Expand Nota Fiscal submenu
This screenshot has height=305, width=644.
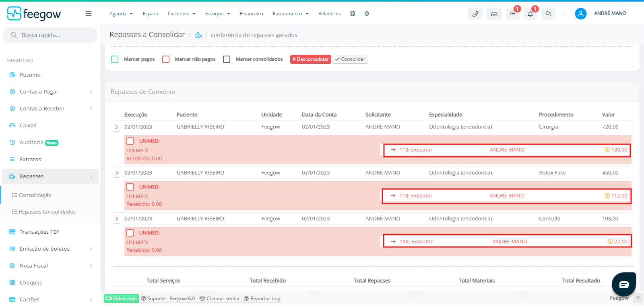pos(91,266)
